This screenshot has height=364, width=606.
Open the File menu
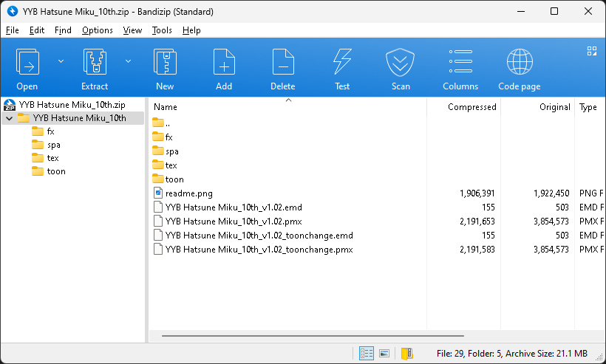click(13, 30)
